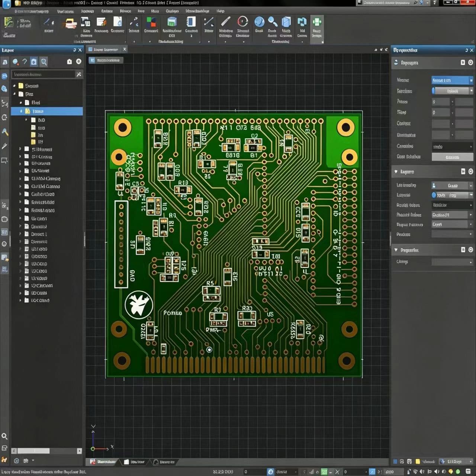The image size is (476, 476).
Task: Click the U5 label on the board
Action: click(270, 314)
